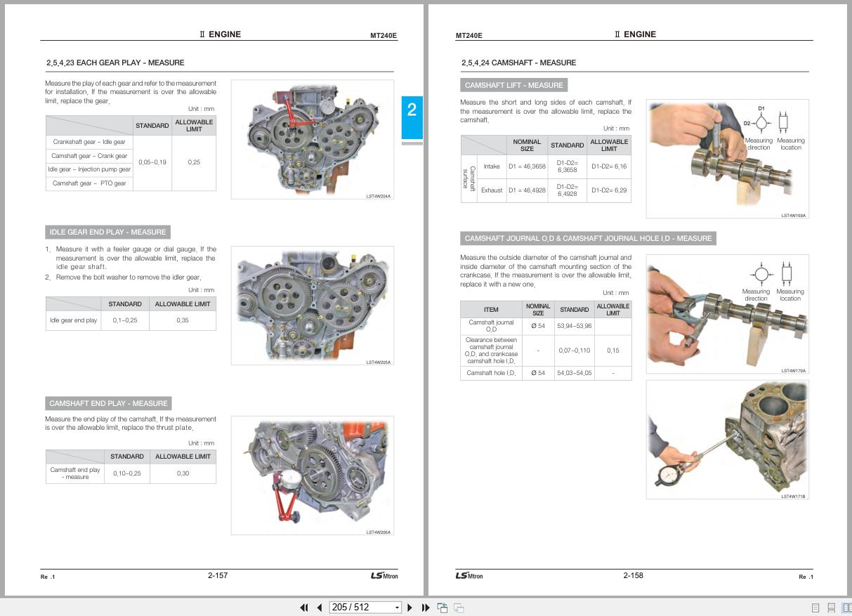Click 'MT240E' header on the left page
852x616 pixels.
click(384, 36)
